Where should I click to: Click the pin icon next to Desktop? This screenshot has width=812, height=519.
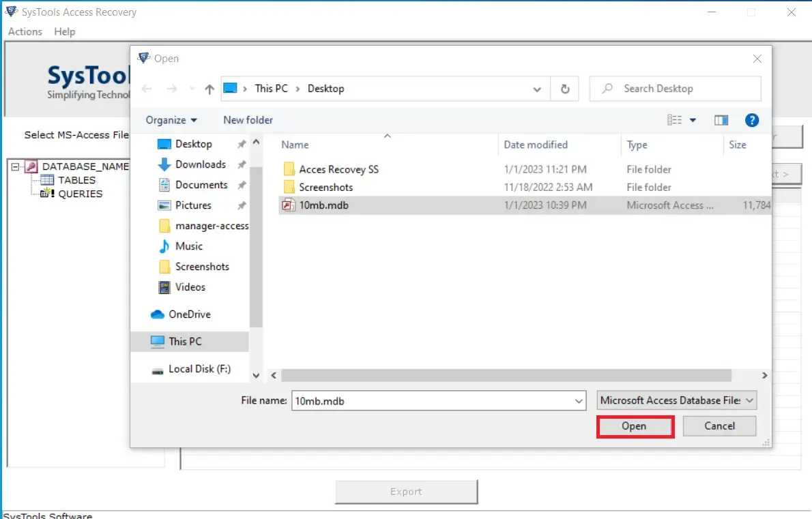click(242, 145)
